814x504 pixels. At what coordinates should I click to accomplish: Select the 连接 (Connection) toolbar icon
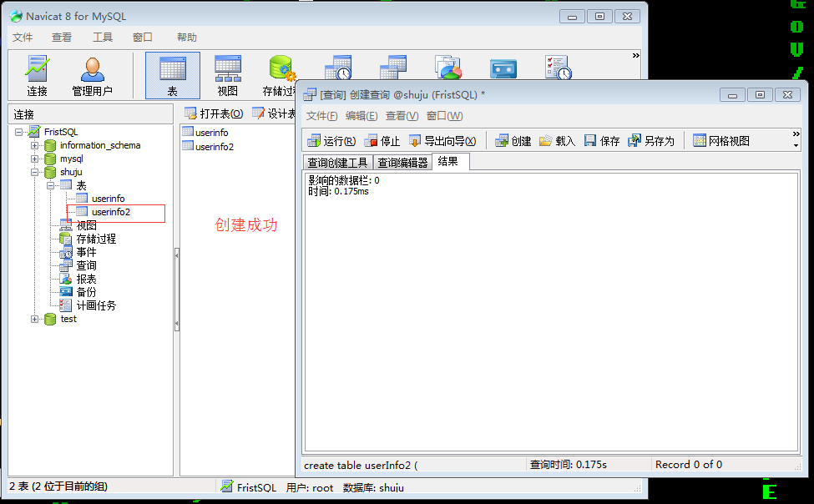[x=35, y=75]
